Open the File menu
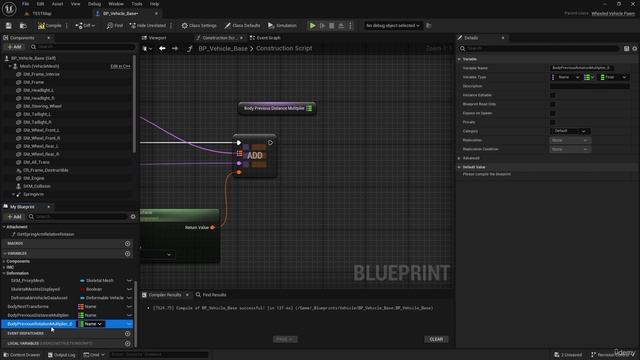This screenshot has width=640, height=360. (x=25, y=4)
